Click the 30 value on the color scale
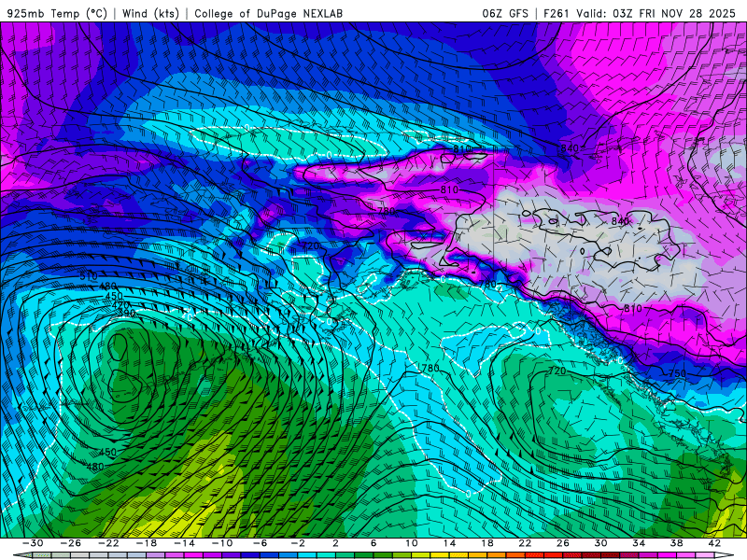This screenshot has height=560, width=747. pyautogui.click(x=600, y=543)
